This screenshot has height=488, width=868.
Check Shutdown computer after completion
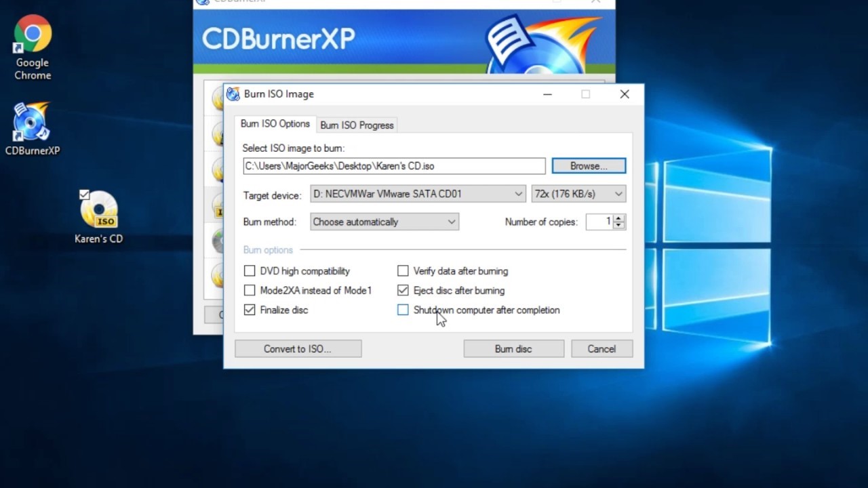click(403, 310)
